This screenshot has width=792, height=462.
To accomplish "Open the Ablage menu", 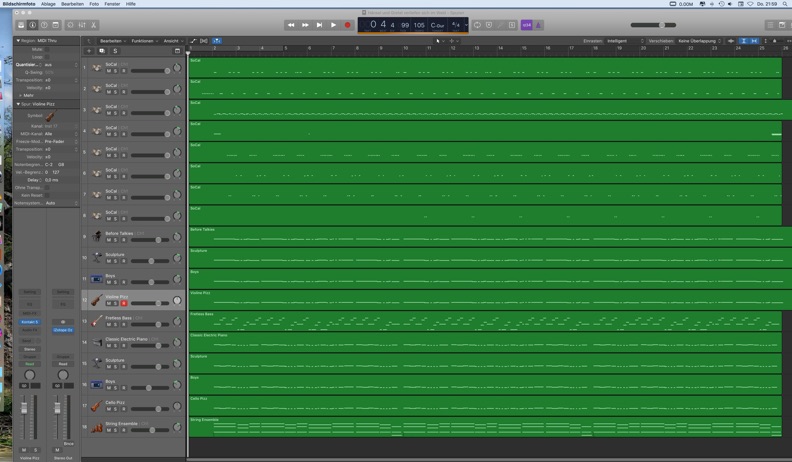I will [48, 4].
